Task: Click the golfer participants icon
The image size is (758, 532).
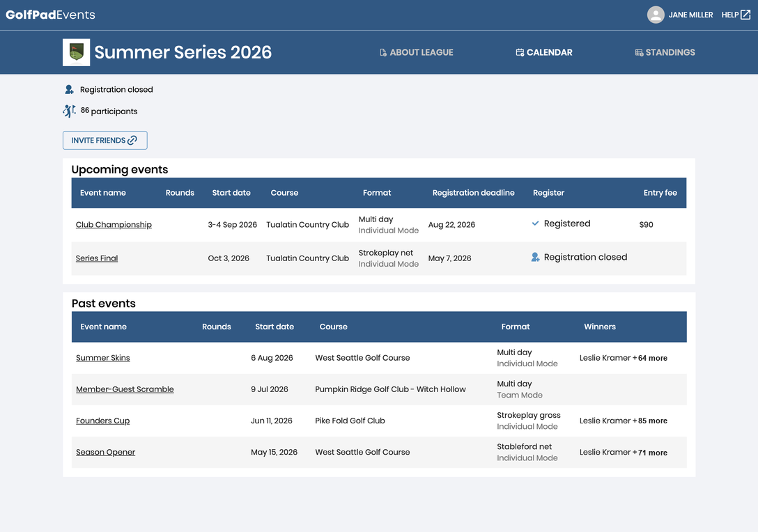Action: [69, 111]
